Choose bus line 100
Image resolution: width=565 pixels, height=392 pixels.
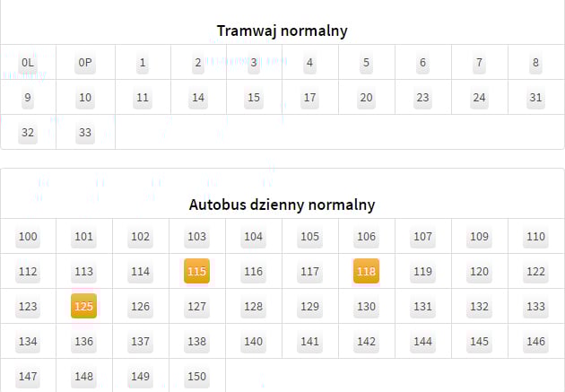point(28,237)
